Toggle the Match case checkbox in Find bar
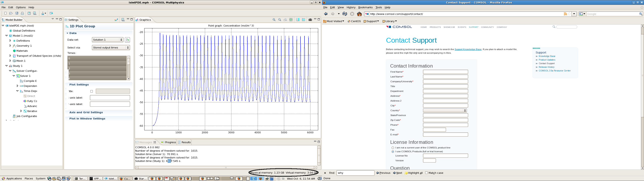The image size is (644, 181). click(426, 173)
